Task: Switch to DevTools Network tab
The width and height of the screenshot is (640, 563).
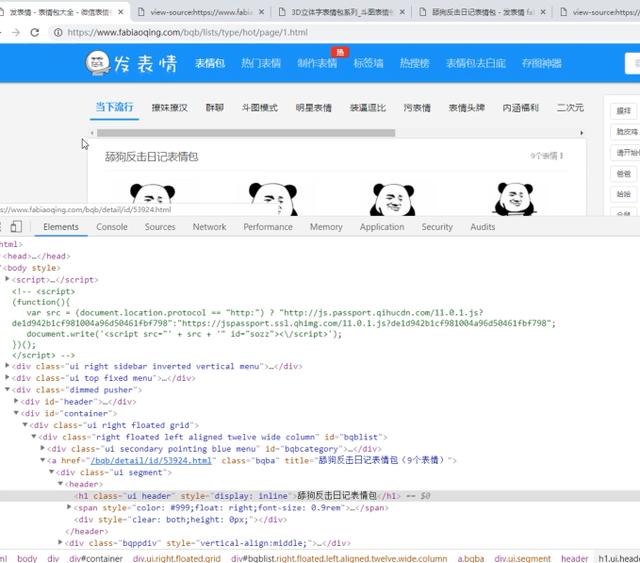Action: pyautogui.click(x=209, y=227)
